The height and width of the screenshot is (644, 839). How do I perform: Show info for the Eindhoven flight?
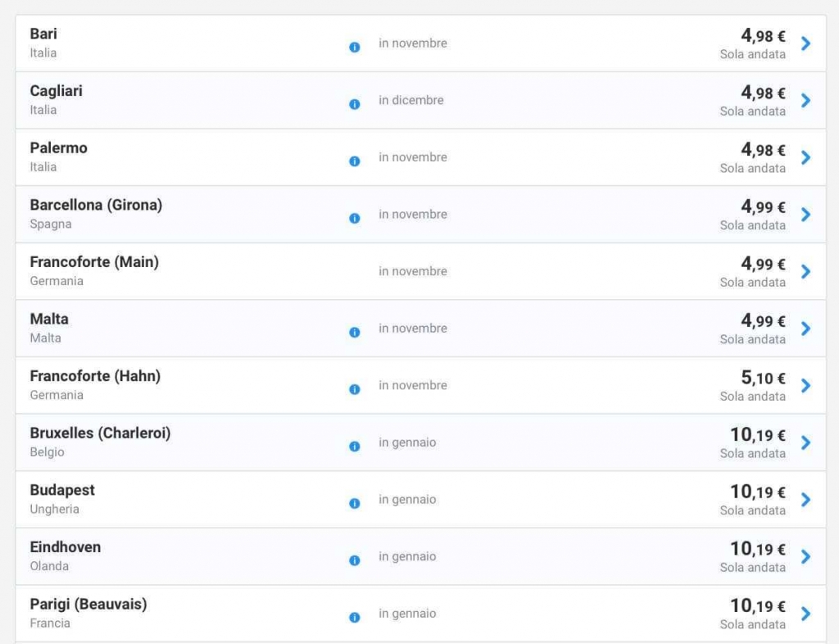click(354, 560)
